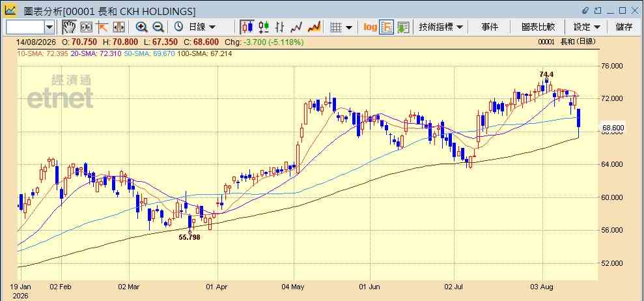Image resolution: width=644 pixels, height=301 pixels.
Task: Click the C: 68.600 close value
Action: (201, 42)
